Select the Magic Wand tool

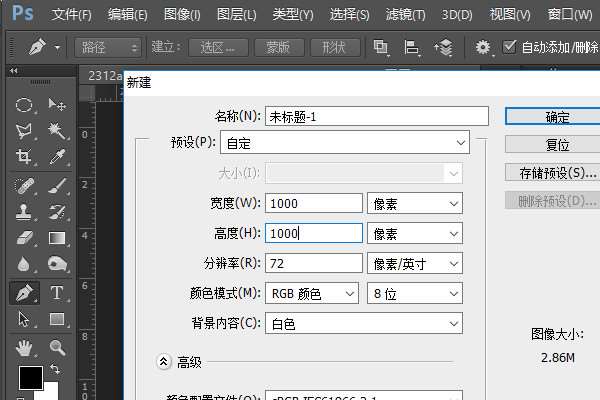click(57, 131)
